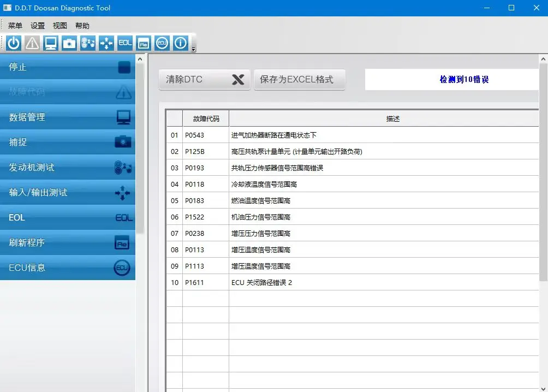Select fault code P1113 cell
Image resolution: width=548 pixels, height=392 pixels.
(x=206, y=266)
